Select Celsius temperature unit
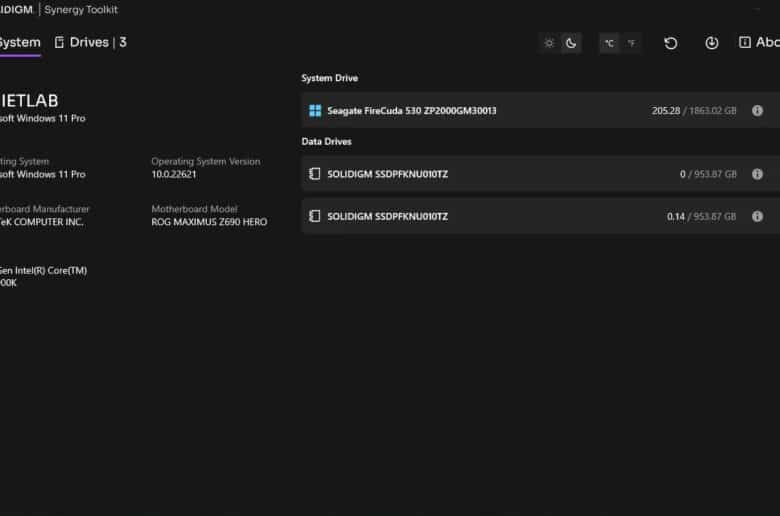This screenshot has height=516, width=780. 609,43
